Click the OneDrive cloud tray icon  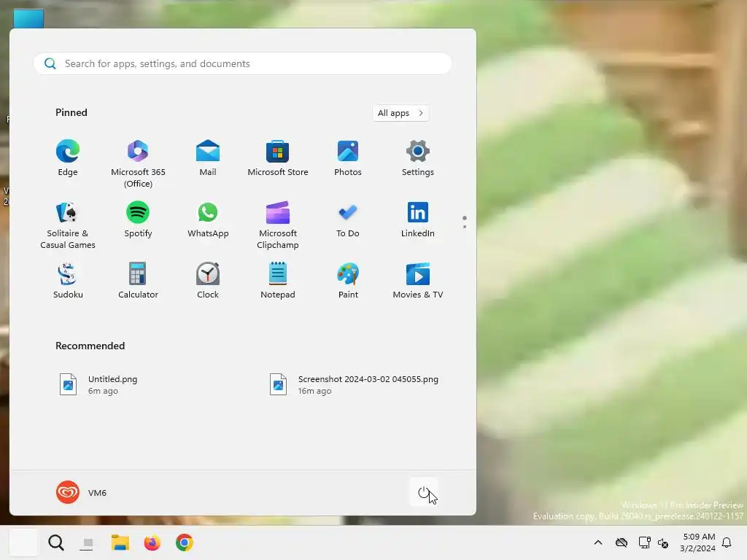tap(622, 542)
